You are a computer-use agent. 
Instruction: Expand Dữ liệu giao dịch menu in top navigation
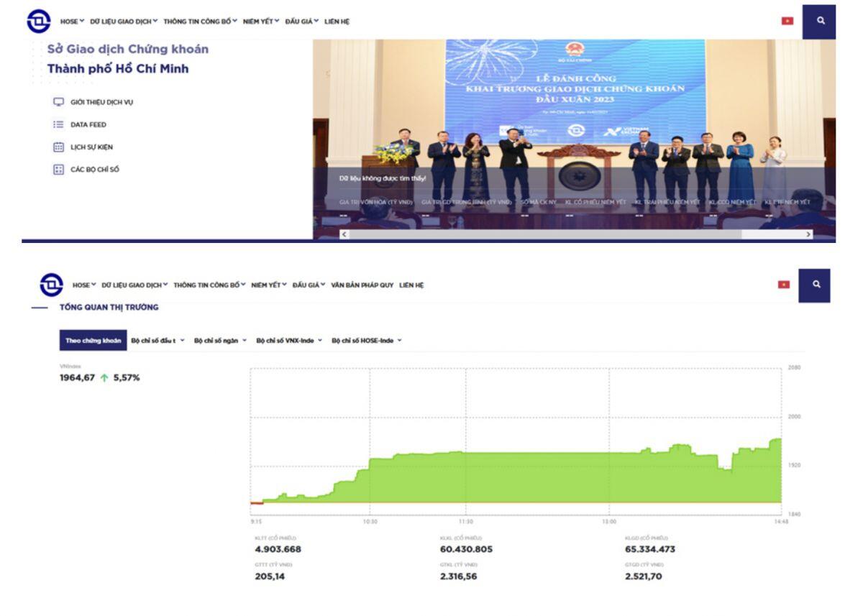coord(124,22)
